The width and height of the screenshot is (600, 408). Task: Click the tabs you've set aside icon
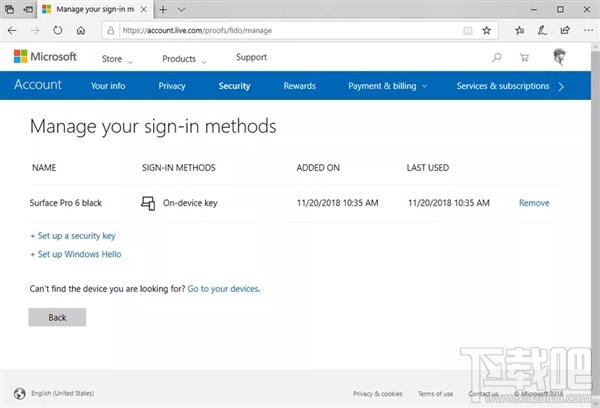tap(10, 9)
